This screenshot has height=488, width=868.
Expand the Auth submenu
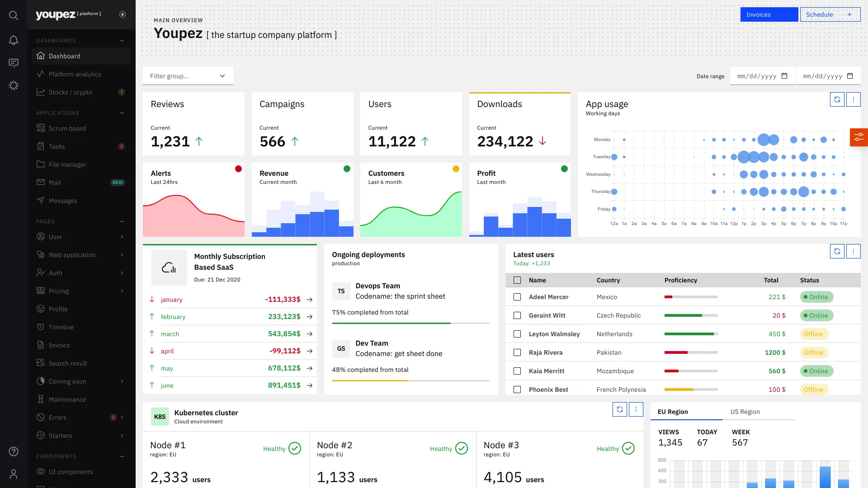tap(122, 273)
